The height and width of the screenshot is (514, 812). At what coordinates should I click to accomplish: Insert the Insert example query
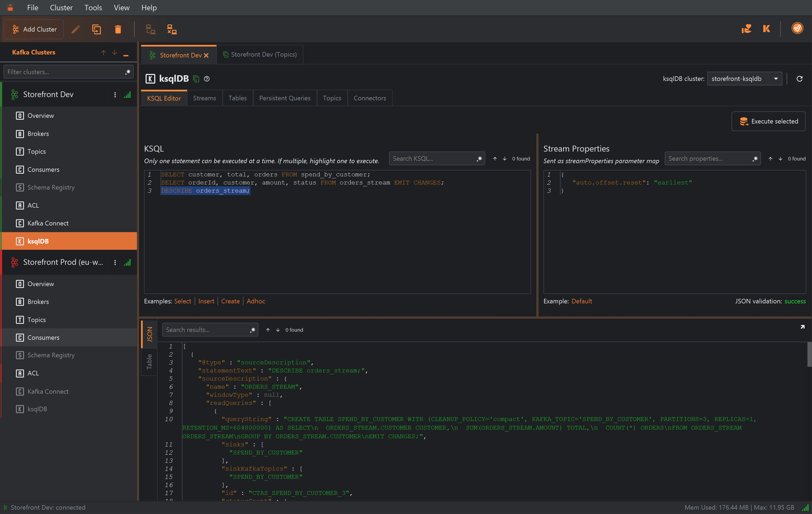click(x=206, y=301)
